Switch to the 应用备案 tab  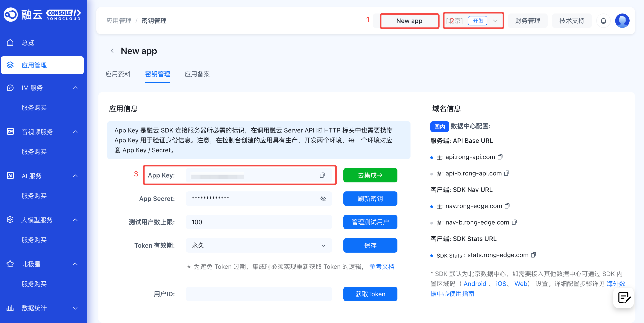[x=197, y=74]
